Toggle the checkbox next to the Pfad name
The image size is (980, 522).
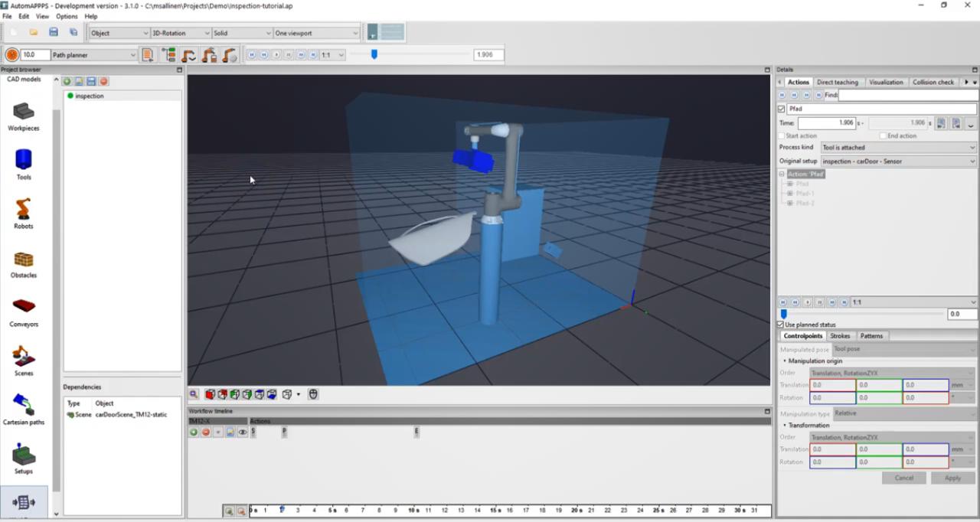[x=782, y=109]
